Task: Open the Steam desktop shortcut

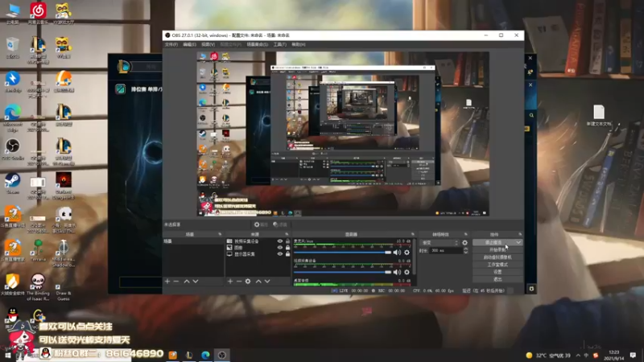Action: pos(13,183)
